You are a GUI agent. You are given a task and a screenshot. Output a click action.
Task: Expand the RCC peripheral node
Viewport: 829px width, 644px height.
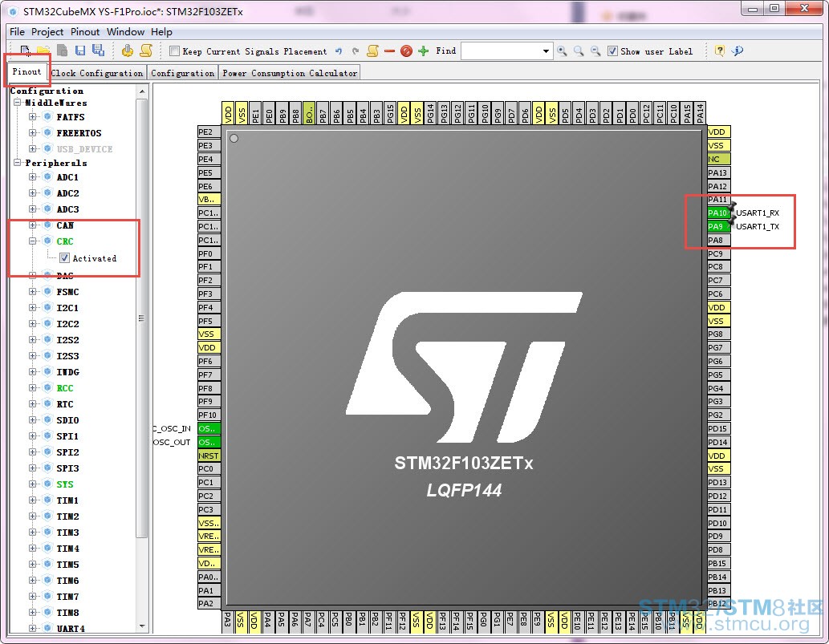(32, 388)
